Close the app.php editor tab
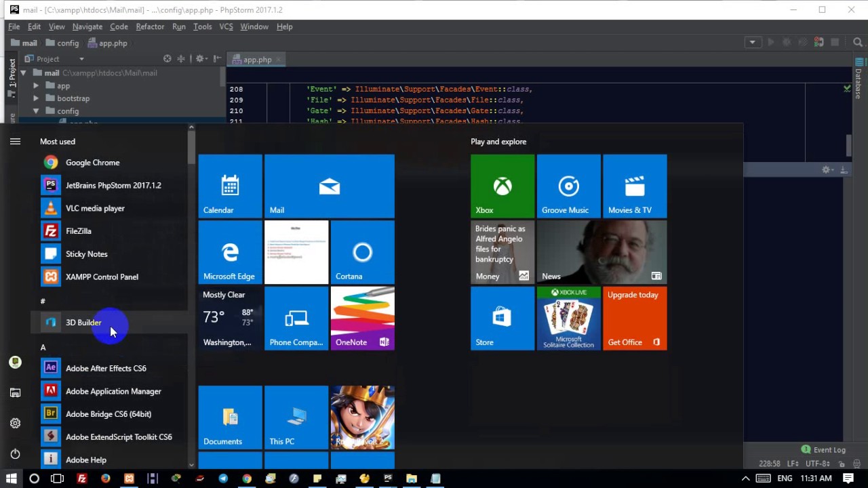 279,60
